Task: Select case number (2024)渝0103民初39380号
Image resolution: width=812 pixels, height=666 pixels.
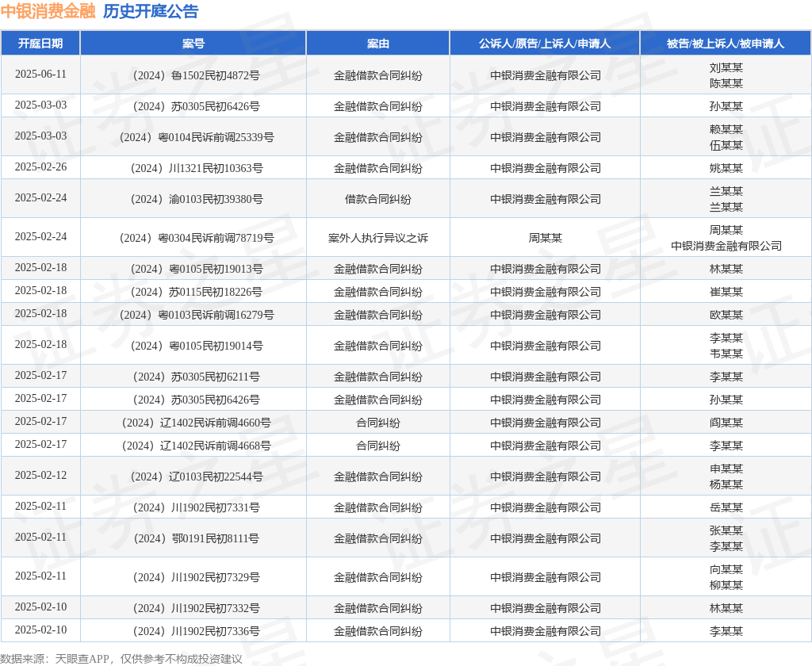Action: [193, 199]
